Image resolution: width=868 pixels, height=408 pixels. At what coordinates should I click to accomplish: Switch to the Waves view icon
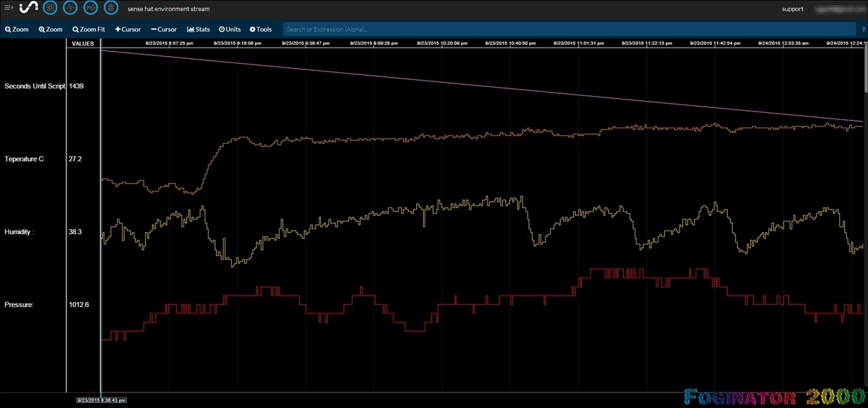[70, 8]
